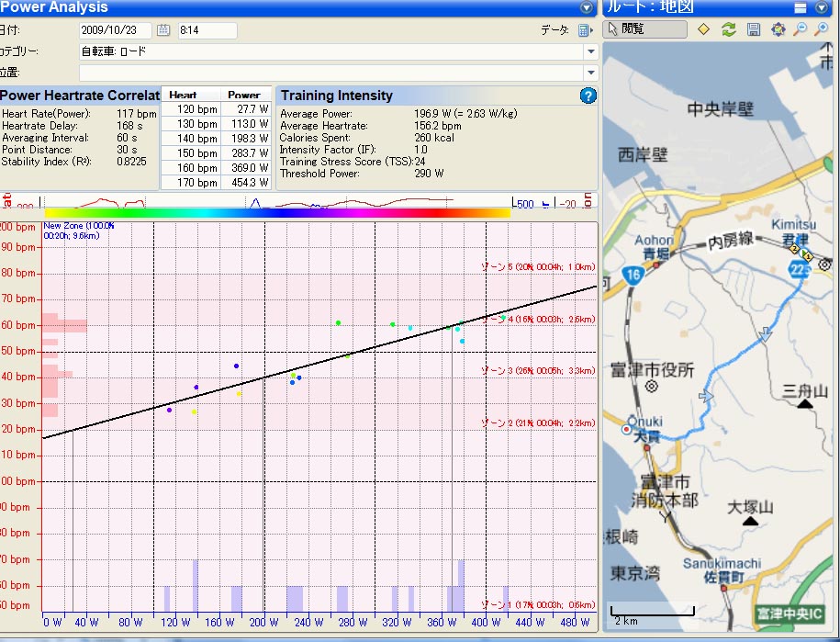Click the date field showing 2009/10/23
The image size is (840, 642).
[x=115, y=30]
